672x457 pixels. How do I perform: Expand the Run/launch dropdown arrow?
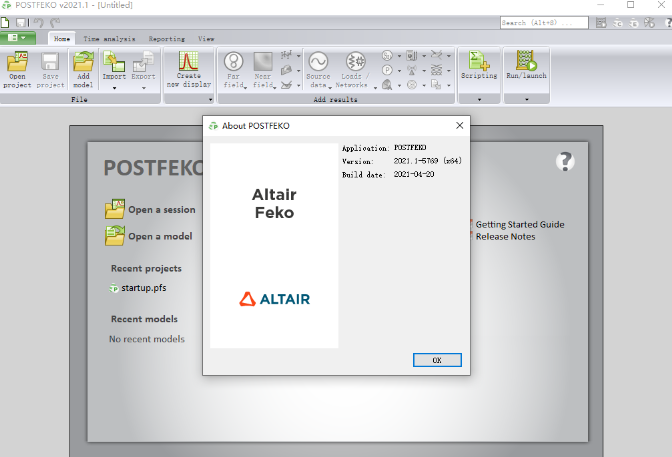(x=524, y=100)
